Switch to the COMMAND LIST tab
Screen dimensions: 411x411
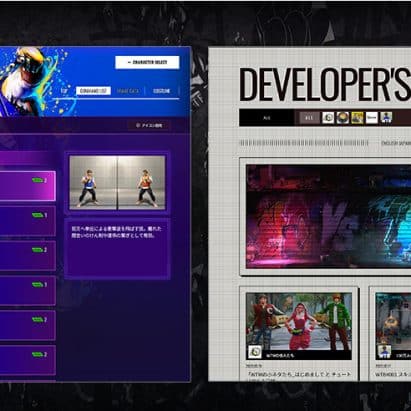tap(93, 91)
